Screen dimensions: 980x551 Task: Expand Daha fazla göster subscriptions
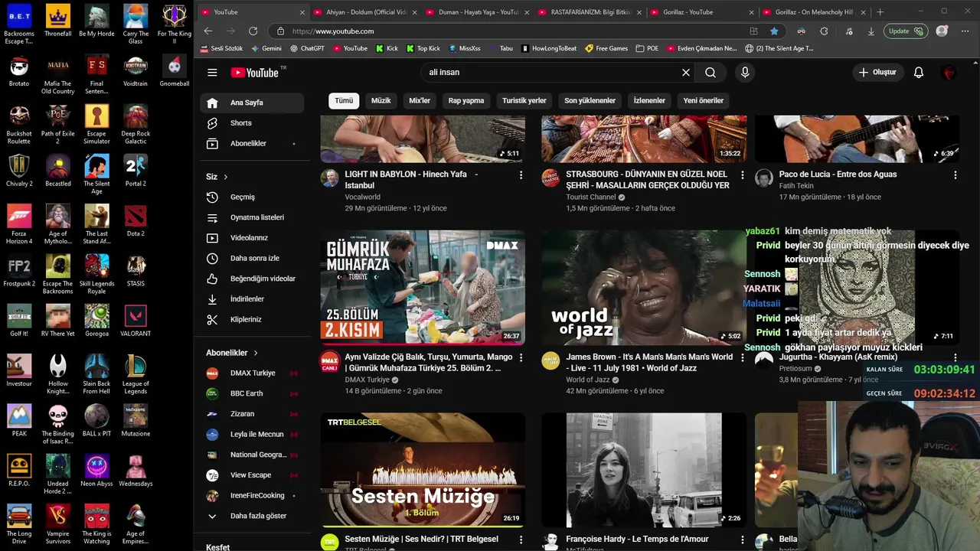[x=252, y=516]
